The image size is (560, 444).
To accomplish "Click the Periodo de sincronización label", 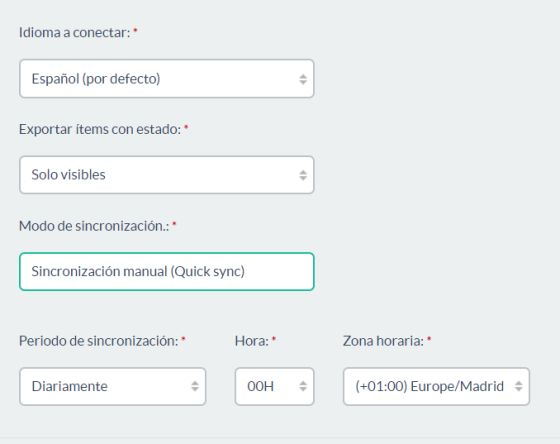I will click(99, 341).
